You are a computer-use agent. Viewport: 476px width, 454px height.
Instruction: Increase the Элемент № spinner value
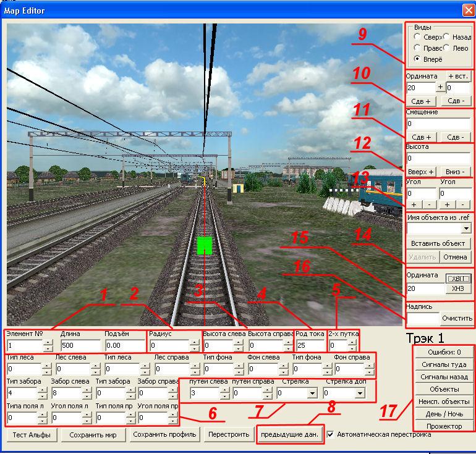pos(48,342)
